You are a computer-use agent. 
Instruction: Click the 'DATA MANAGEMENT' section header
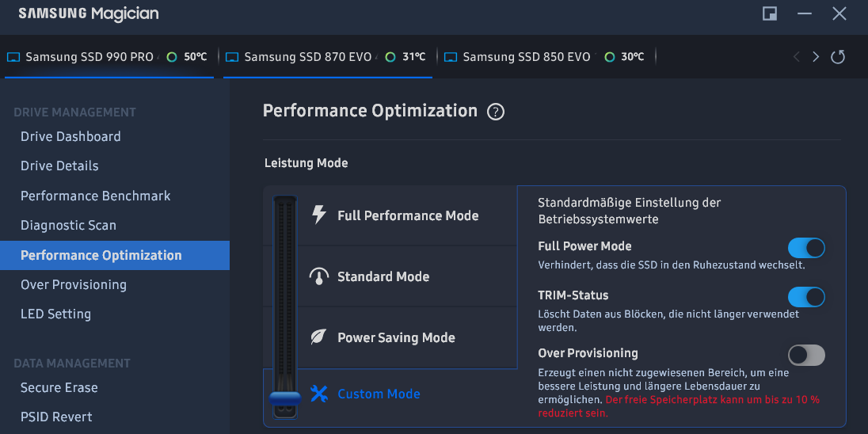[x=72, y=364]
